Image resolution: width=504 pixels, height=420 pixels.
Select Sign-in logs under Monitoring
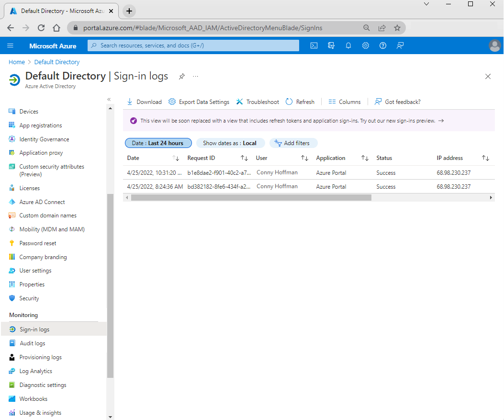[x=54, y=329]
